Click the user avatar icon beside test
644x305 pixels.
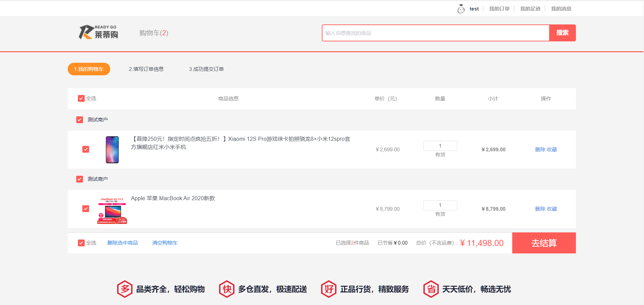point(461,9)
